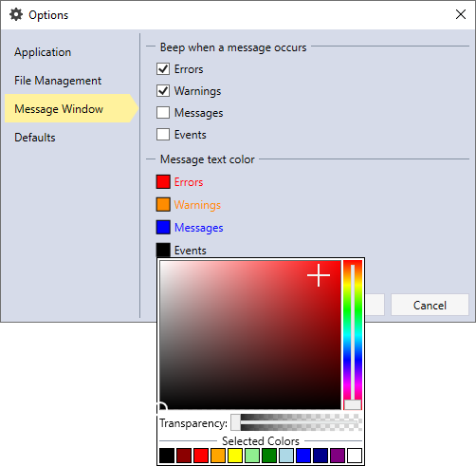The image size is (476, 466).
Task: Close the Options dialog
Action: pyautogui.click(x=461, y=14)
